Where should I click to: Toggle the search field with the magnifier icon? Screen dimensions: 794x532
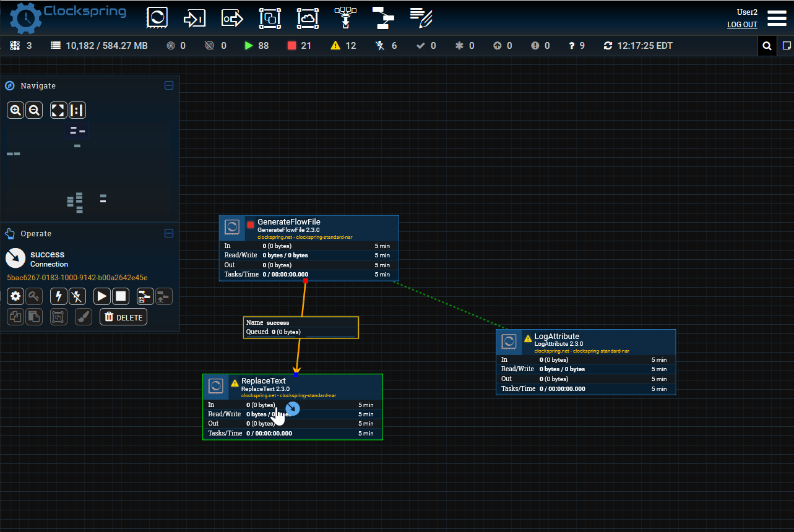tap(767, 45)
